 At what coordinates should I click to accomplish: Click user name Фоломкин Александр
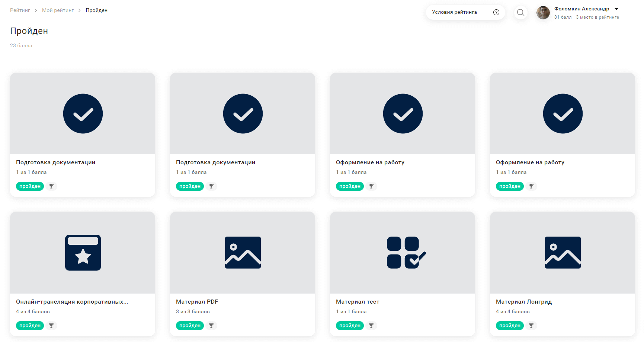click(x=581, y=9)
